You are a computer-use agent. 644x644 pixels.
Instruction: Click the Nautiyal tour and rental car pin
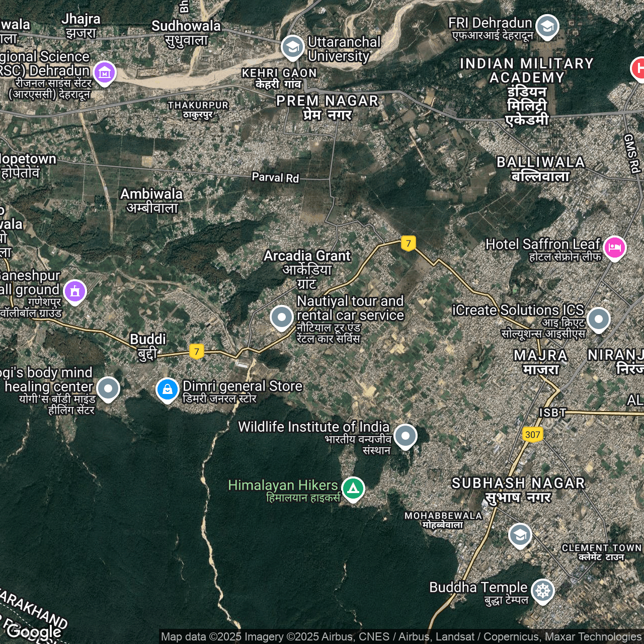[282, 317]
